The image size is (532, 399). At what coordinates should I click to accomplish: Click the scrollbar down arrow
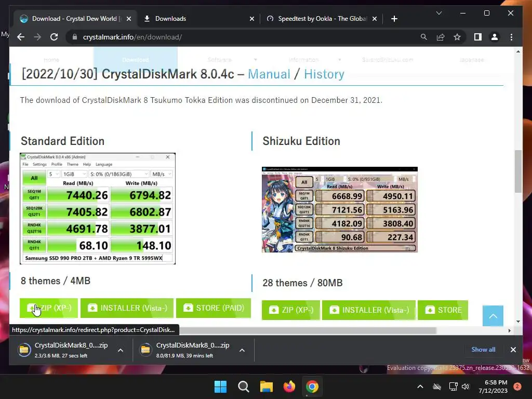[518, 321]
